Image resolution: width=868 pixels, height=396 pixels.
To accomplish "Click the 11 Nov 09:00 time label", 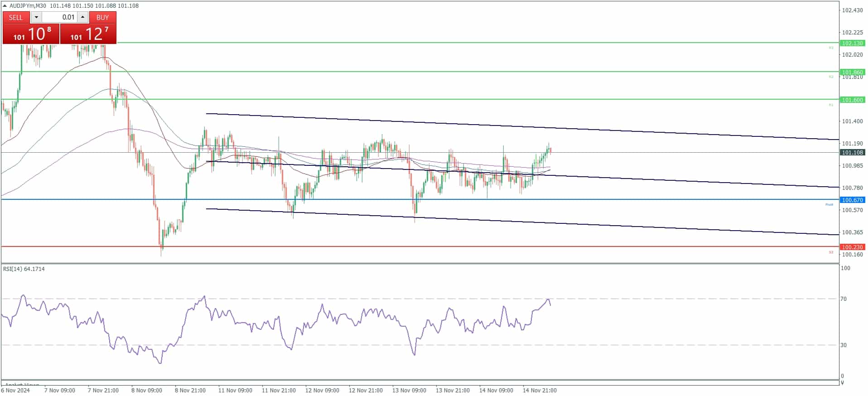I will tap(235, 390).
